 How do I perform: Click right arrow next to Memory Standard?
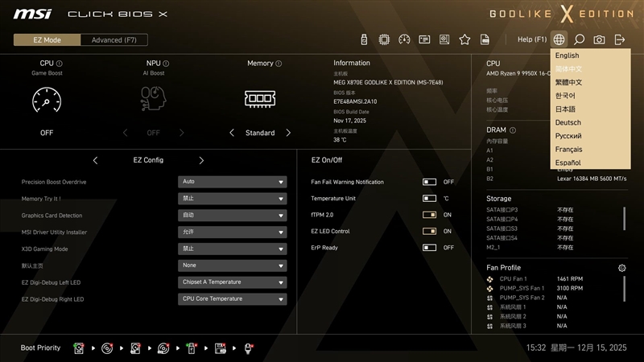pyautogui.click(x=288, y=133)
